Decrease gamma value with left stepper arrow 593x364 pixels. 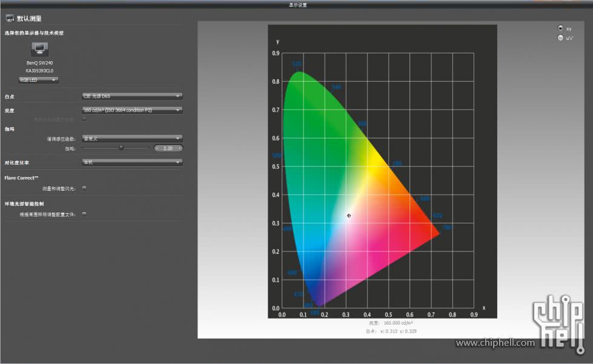pyautogui.click(x=158, y=148)
